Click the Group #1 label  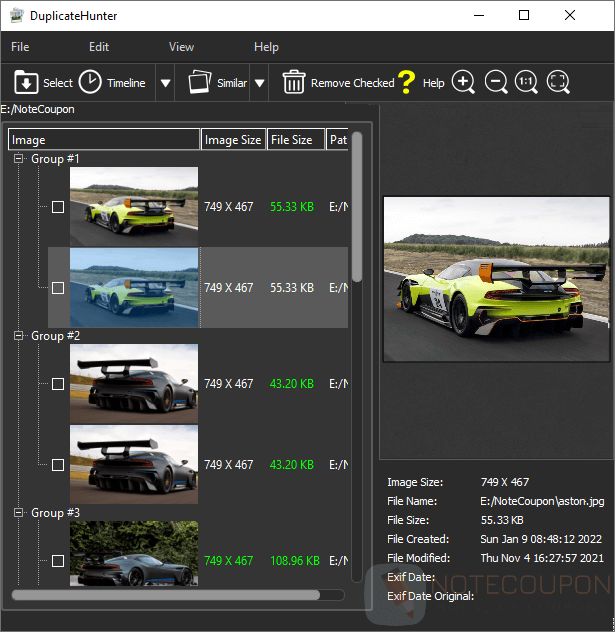pos(55,158)
